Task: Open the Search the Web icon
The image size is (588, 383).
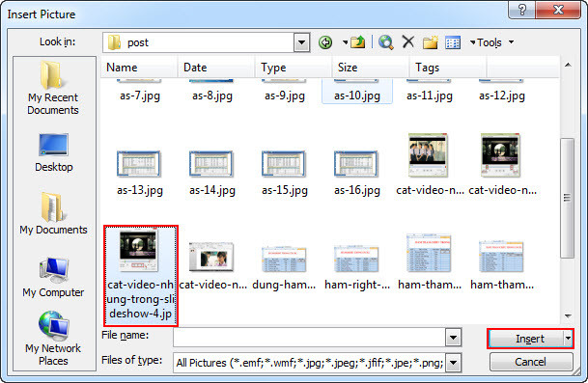Action: point(385,42)
